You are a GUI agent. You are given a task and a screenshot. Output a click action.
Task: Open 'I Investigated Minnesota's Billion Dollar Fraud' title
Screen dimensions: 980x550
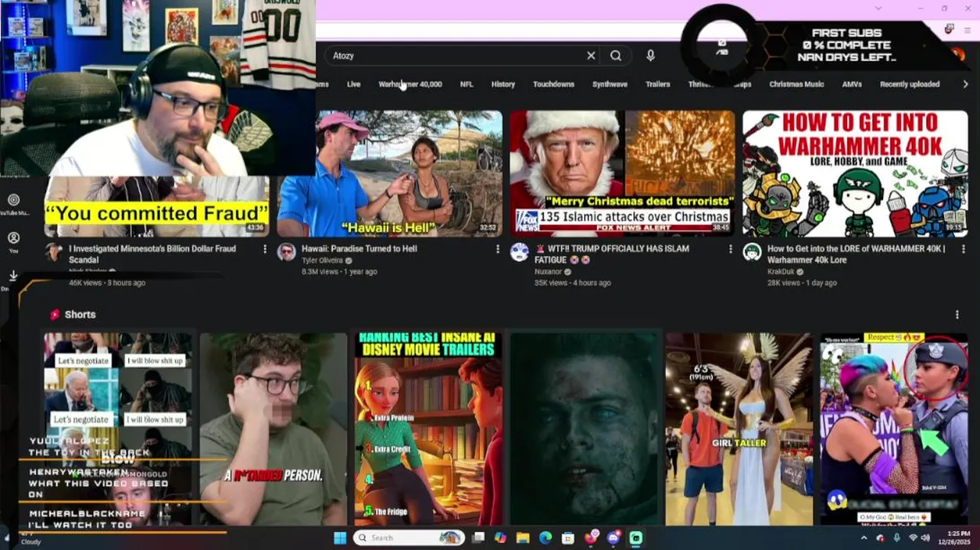pyautogui.click(x=153, y=254)
